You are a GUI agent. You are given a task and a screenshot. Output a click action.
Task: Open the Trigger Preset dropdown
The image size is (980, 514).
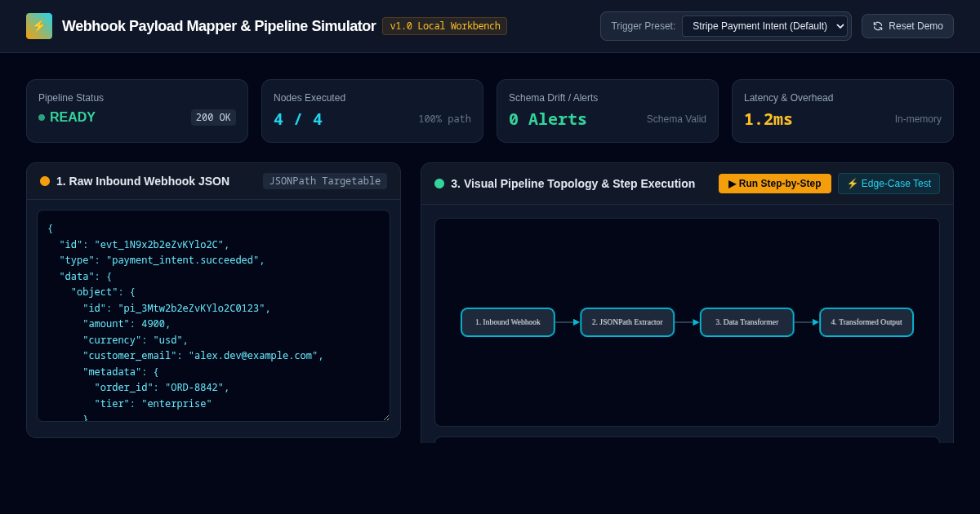tap(764, 26)
